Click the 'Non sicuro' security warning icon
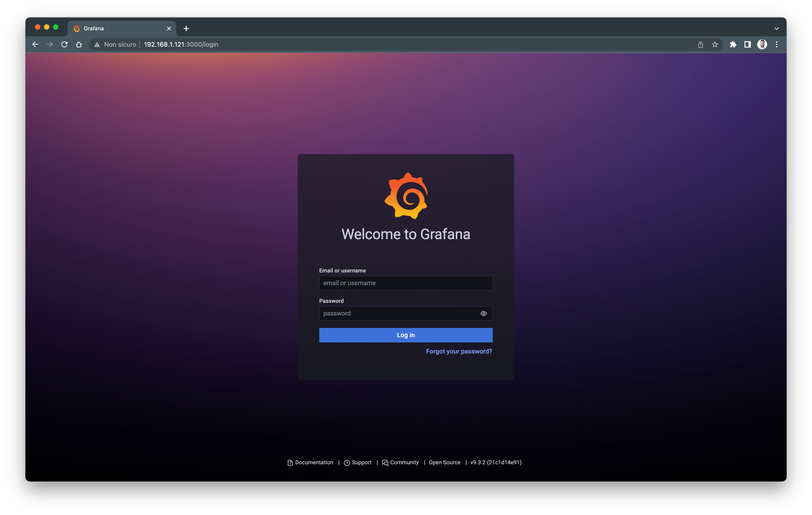This screenshot has height=515, width=812. pyautogui.click(x=97, y=44)
